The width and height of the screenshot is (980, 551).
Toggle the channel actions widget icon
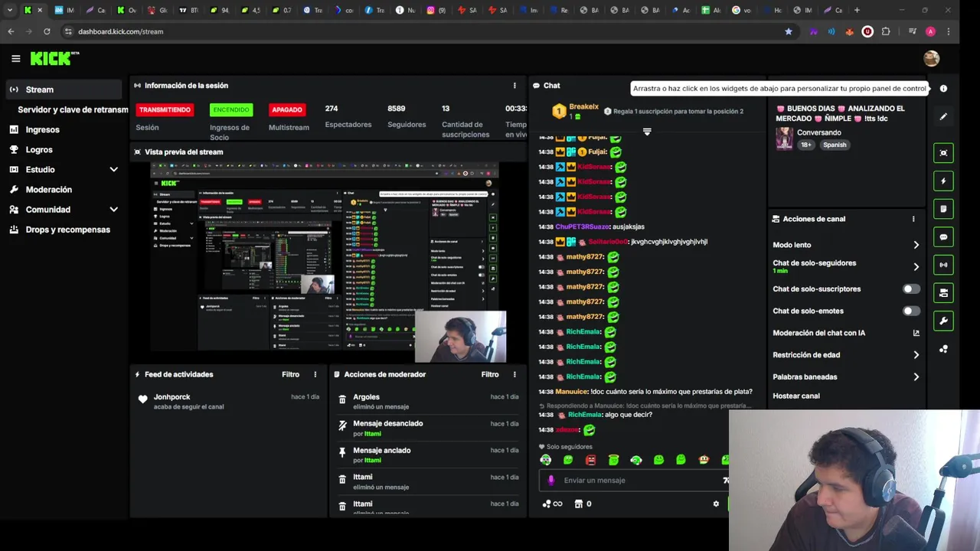[x=943, y=293]
